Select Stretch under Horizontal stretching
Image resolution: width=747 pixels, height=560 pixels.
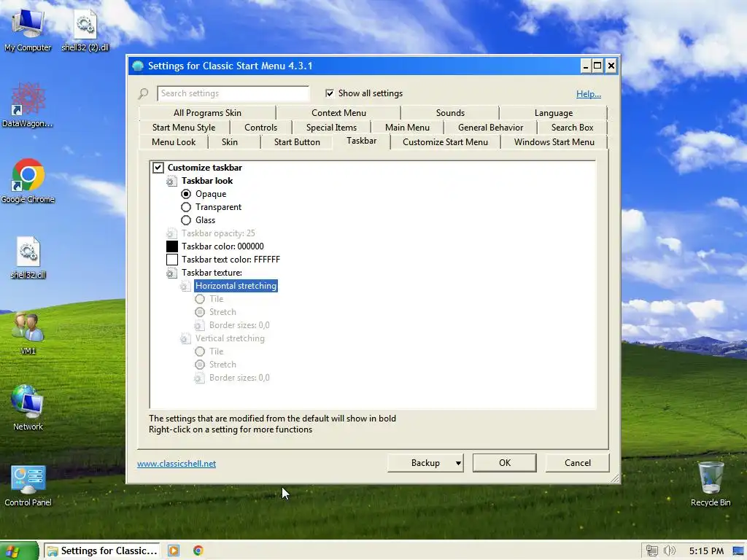(x=200, y=312)
